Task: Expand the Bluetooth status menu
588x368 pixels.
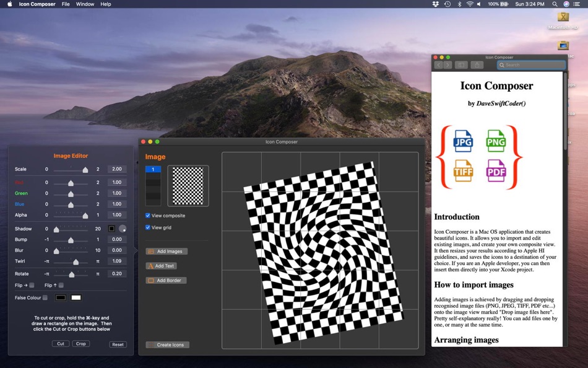Action: coord(459,4)
